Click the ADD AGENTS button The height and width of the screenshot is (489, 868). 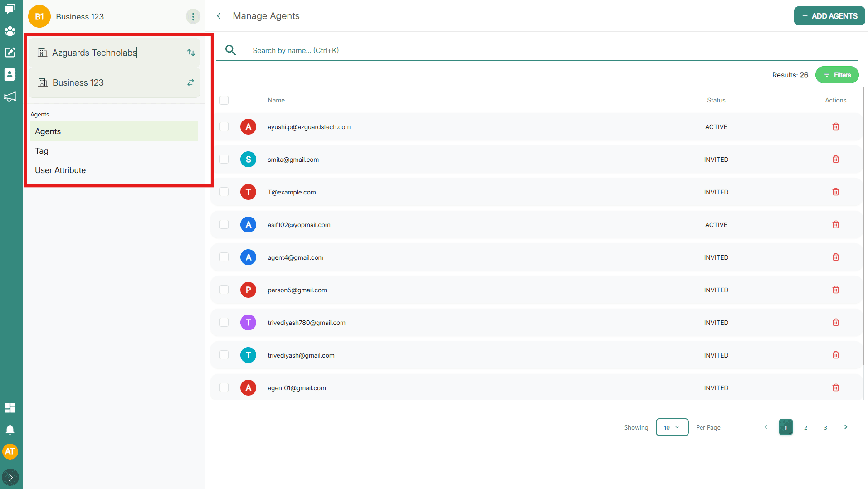tap(829, 16)
